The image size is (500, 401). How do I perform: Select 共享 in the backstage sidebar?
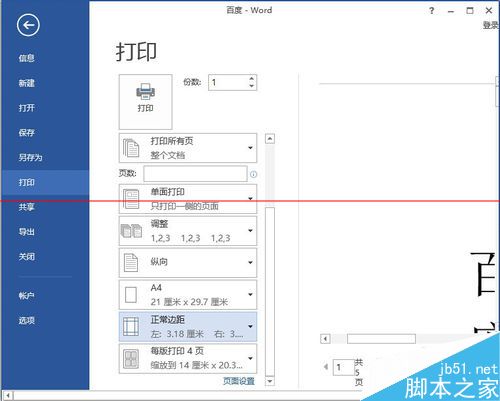click(27, 207)
